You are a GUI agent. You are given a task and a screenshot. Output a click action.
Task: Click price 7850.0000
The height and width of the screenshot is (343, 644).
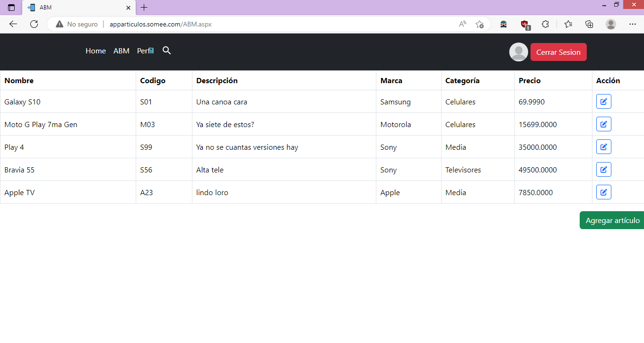tap(536, 192)
